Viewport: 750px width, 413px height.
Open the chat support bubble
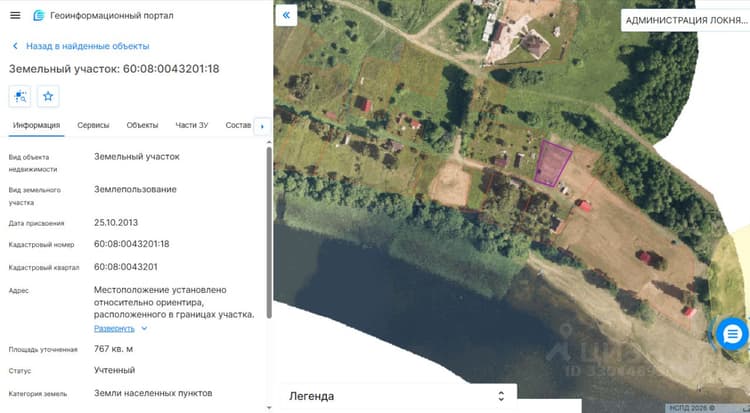pos(732,334)
